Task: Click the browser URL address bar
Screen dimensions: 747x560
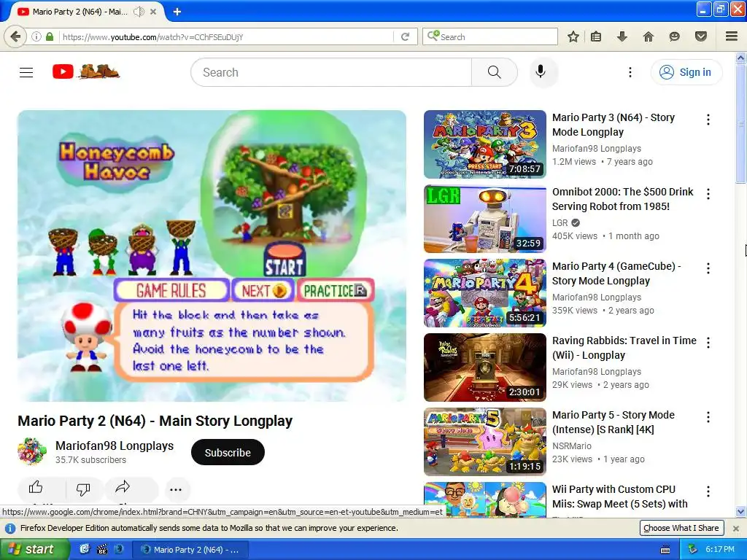Action: 226,36
